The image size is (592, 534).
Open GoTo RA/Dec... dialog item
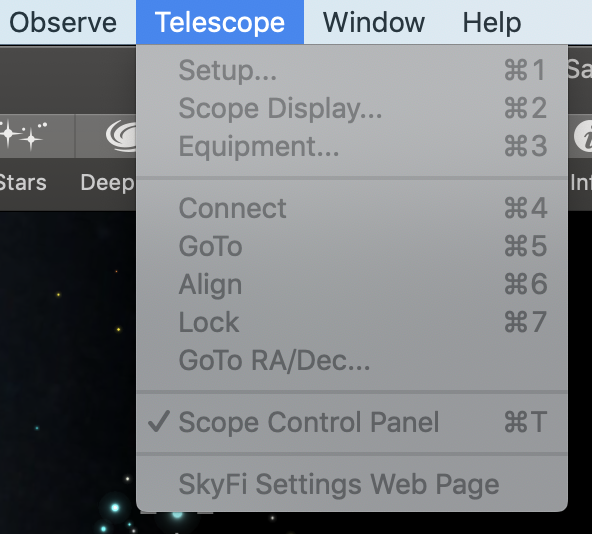(x=352, y=361)
